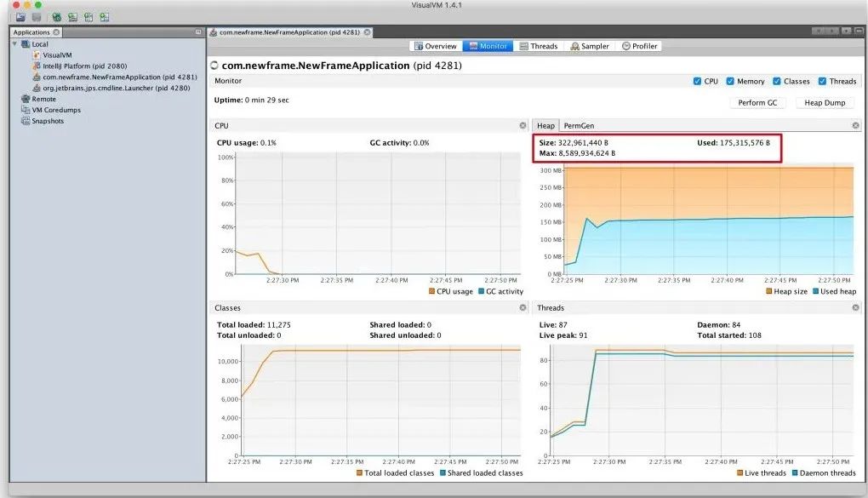Close the com.newframe.NewFrameApplication document tab
The image size is (868, 498).
pyautogui.click(x=367, y=32)
